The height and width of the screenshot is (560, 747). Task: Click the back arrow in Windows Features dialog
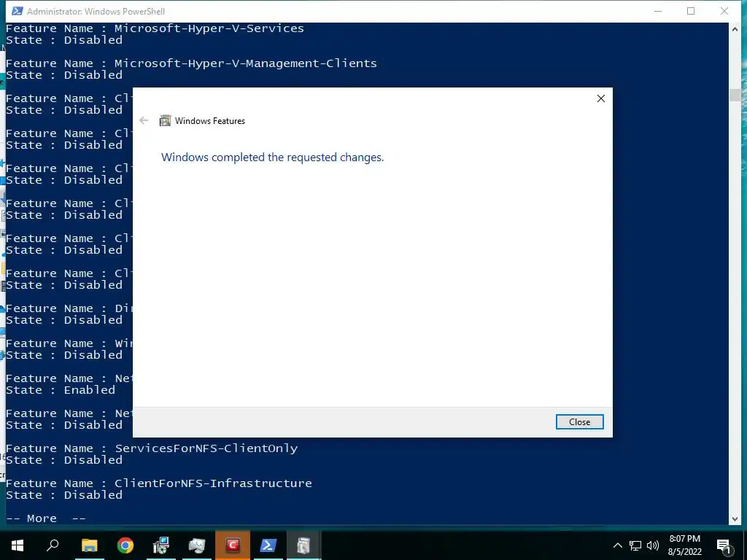click(x=144, y=120)
